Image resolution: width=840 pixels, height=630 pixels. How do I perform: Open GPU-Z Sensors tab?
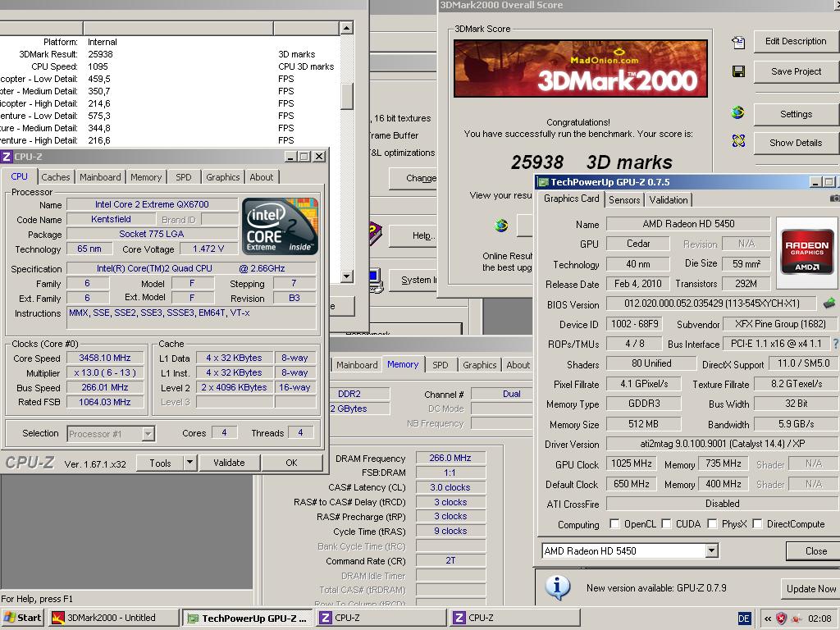[x=624, y=200]
